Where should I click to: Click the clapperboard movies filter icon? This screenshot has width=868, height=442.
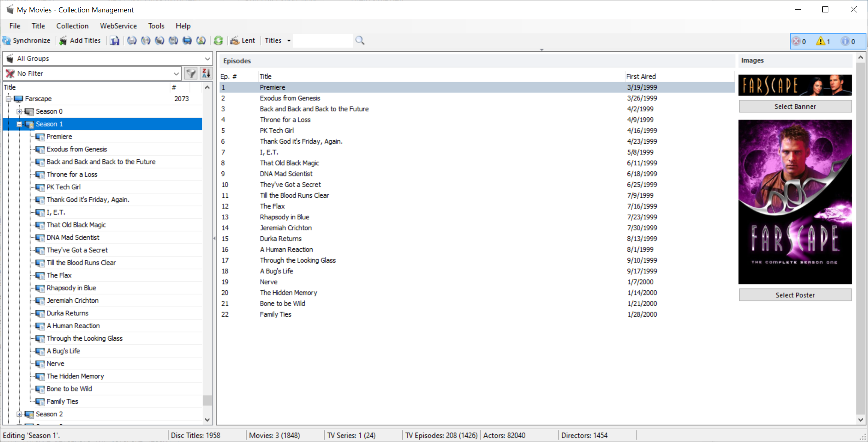[159, 40]
